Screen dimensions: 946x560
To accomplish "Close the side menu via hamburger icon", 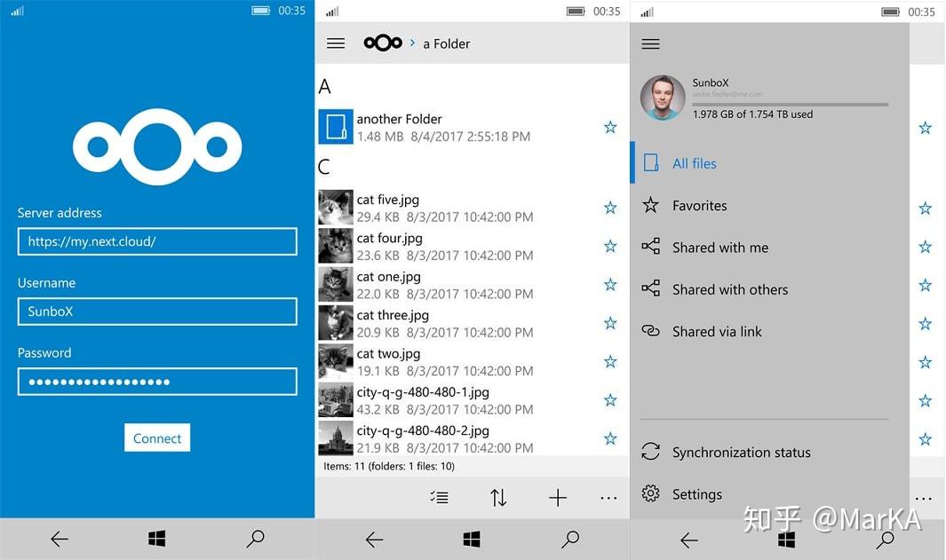I will pyautogui.click(x=650, y=44).
